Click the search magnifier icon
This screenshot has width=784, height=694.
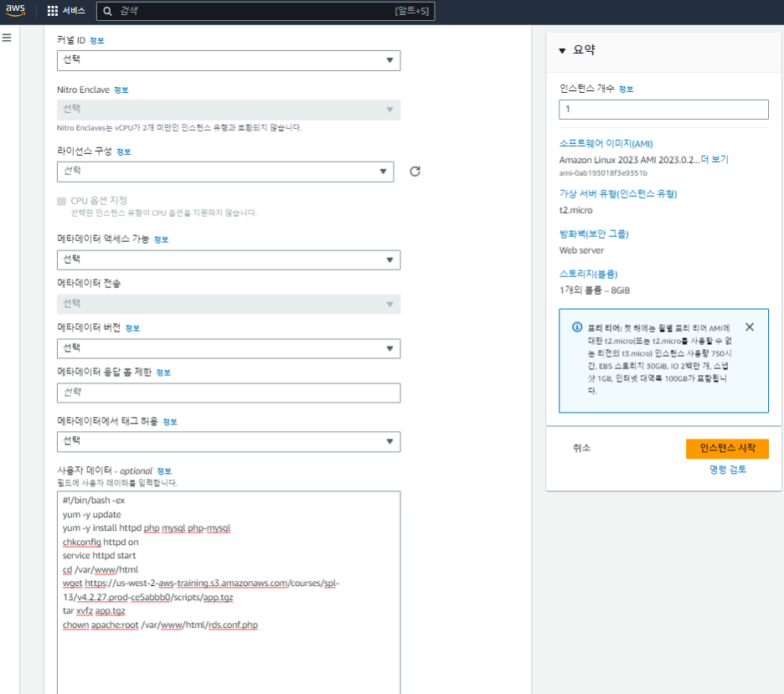(107, 11)
